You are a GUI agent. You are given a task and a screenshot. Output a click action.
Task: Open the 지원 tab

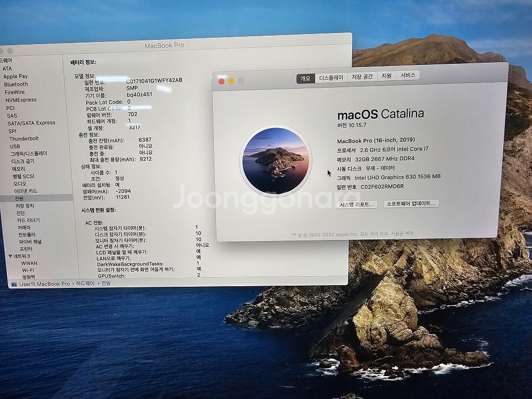(386, 76)
